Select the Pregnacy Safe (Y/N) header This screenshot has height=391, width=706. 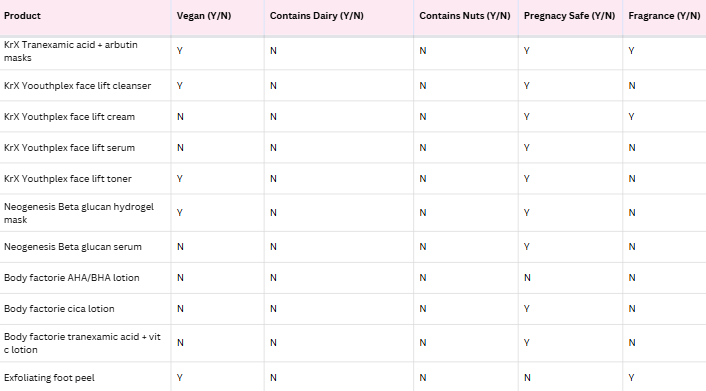[569, 16]
